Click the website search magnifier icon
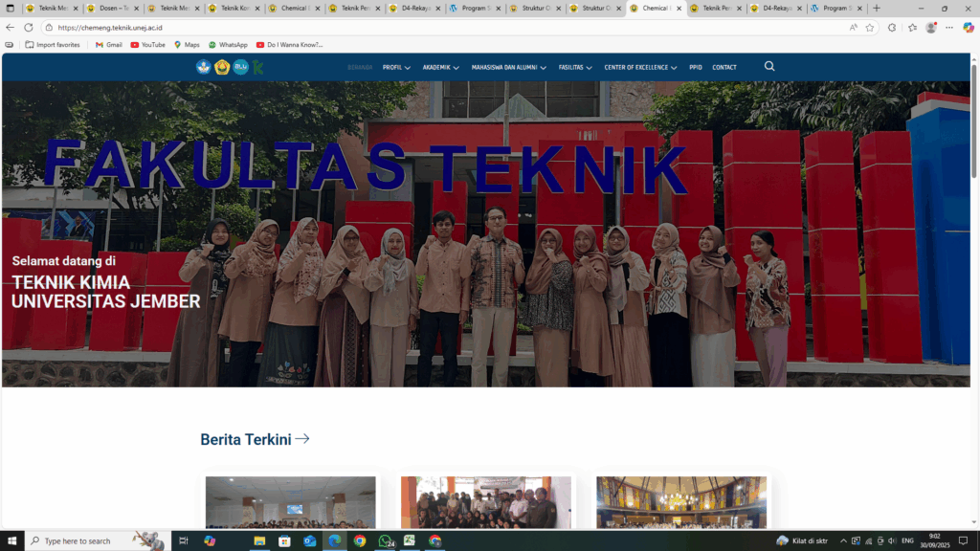 click(x=769, y=67)
